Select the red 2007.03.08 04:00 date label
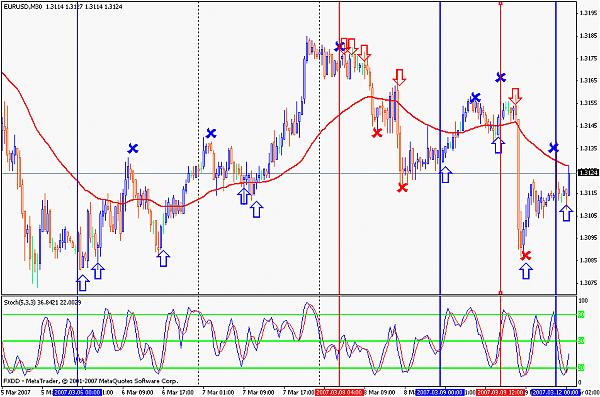 (339, 392)
